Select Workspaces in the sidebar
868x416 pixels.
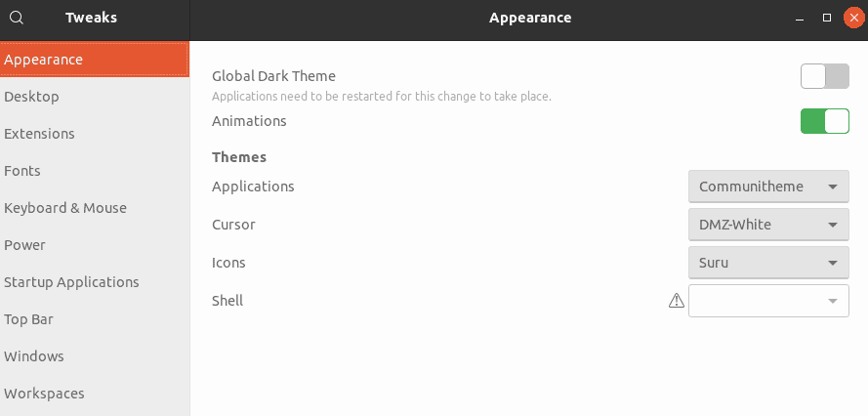95,394
